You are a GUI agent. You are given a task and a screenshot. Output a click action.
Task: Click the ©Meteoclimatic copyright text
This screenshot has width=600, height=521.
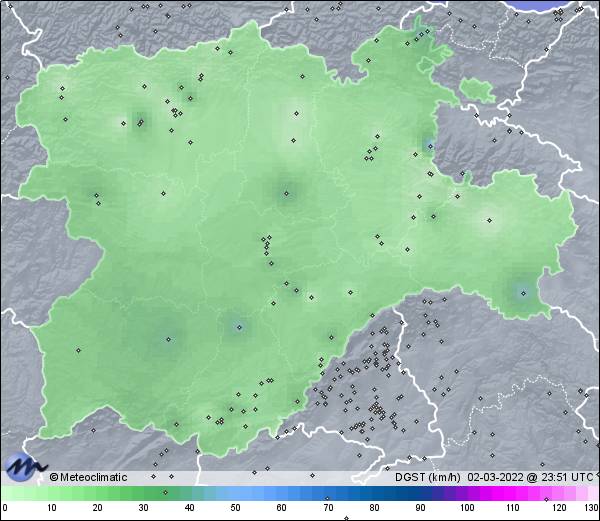pyautogui.click(x=88, y=477)
